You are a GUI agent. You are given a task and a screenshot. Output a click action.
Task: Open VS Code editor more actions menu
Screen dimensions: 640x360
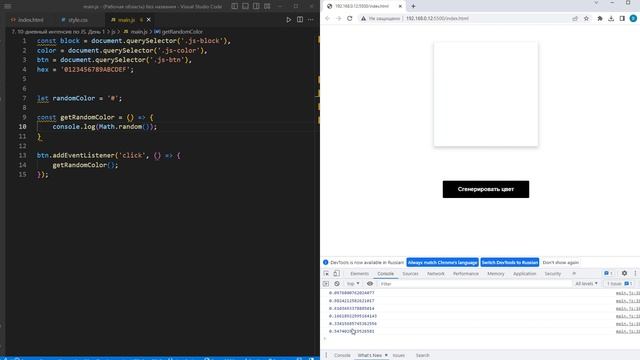(x=311, y=20)
